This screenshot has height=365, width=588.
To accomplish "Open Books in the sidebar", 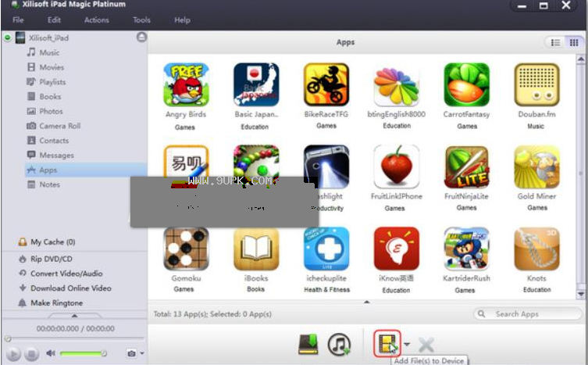I will pyautogui.click(x=50, y=96).
